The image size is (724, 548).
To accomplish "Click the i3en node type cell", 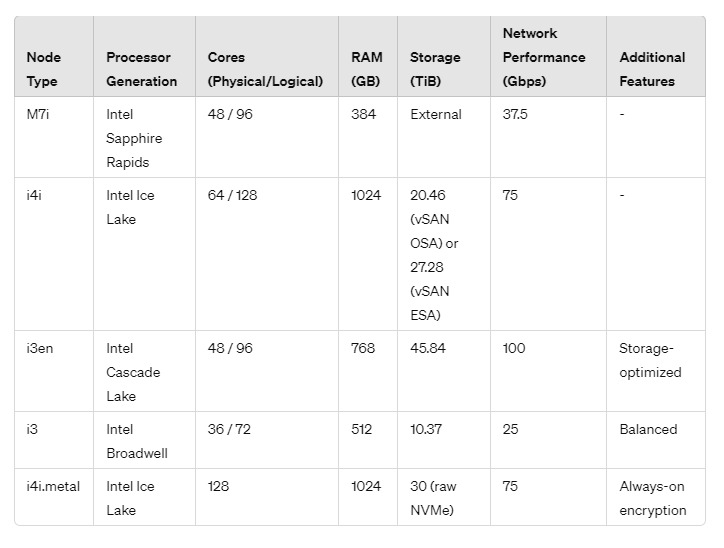I will pyautogui.click(x=54, y=371).
